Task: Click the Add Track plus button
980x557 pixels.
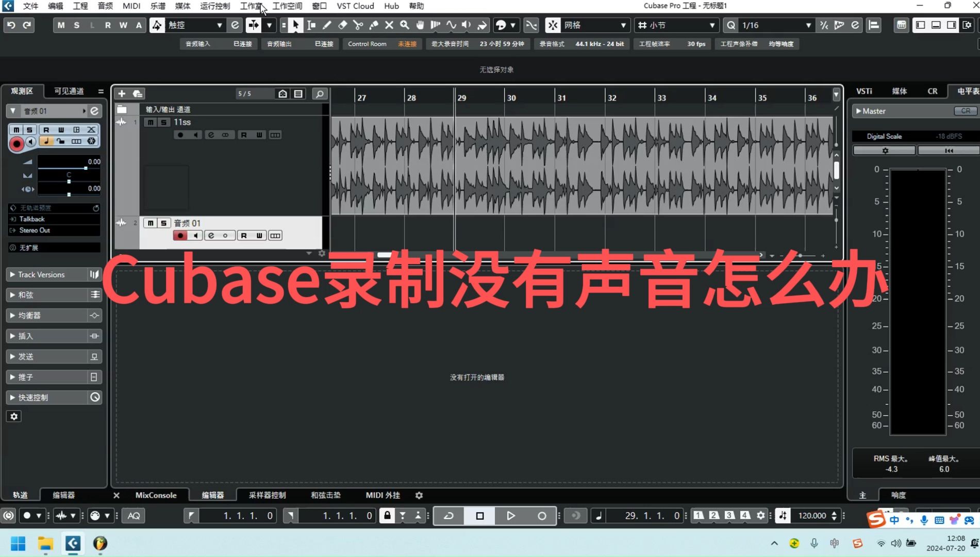Action: (x=122, y=93)
